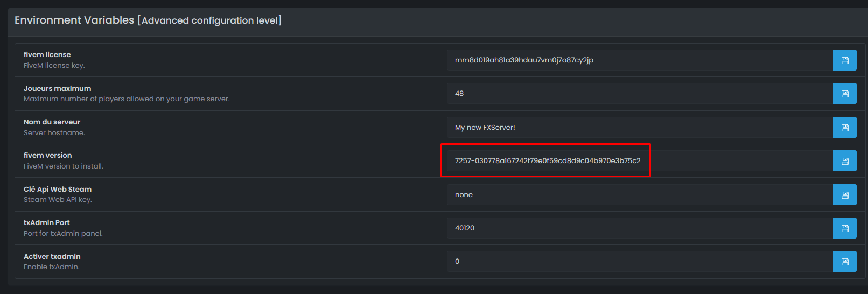Click the txAdmin port field showing 40120
This screenshot has width=868, height=294.
639,228
